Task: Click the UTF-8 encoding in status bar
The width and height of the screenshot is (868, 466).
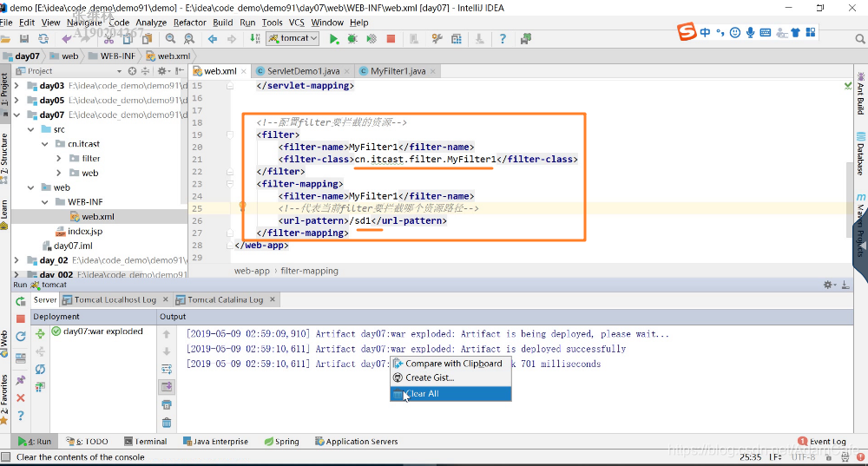Action: [x=803, y=457]
